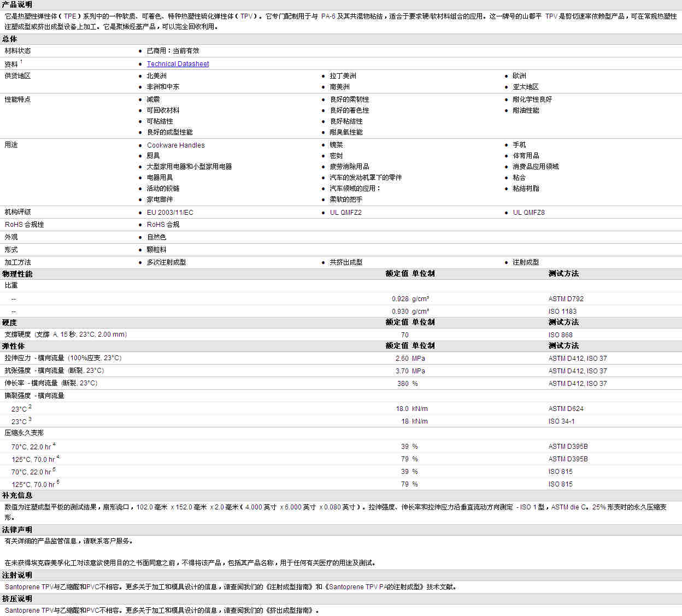
Task: Select the 法律声明 section heading
Action: [17, 530]
